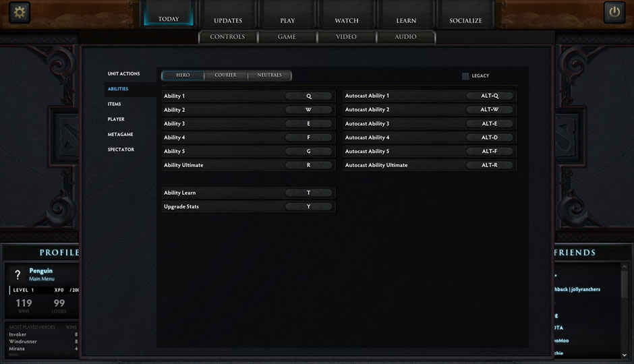The height and width of the screenshot is (364, 634).
Task: Open the Today tab
Action: (x=169, y=15)
